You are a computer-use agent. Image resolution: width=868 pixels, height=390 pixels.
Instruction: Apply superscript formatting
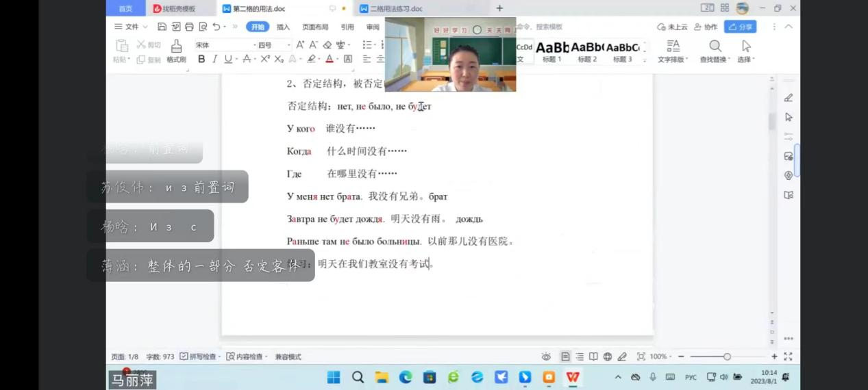pyautogui.click(x=265, y=59)
